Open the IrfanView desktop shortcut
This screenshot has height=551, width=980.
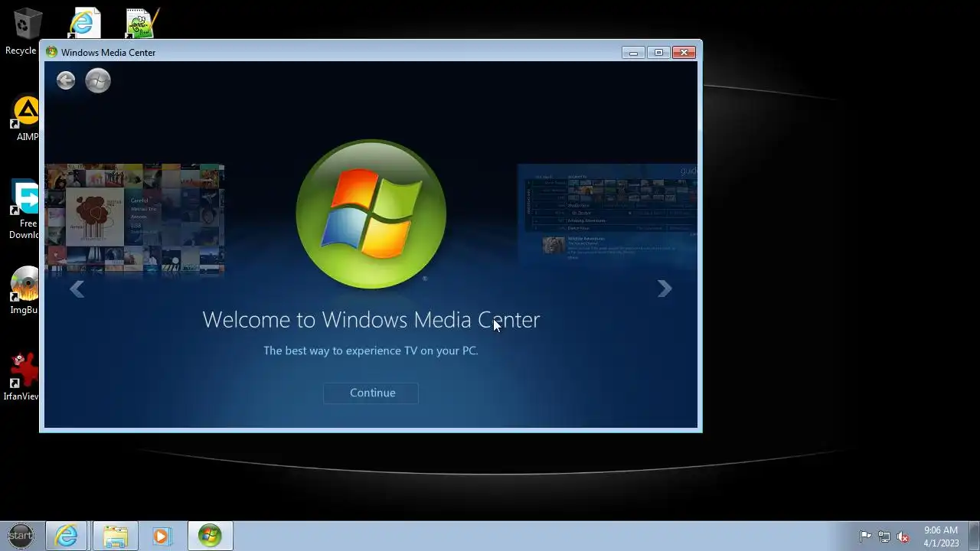pyautogui.click(x=21, y=377)
